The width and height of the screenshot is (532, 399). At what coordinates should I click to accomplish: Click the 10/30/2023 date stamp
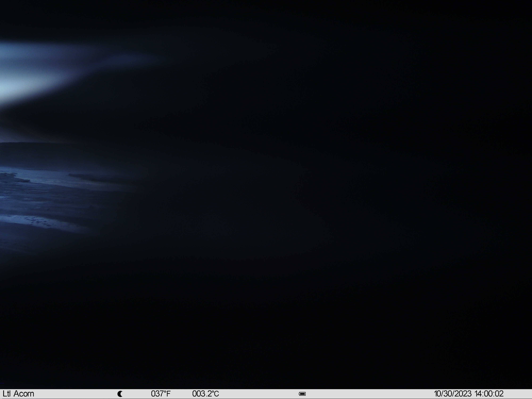[453, 394]
